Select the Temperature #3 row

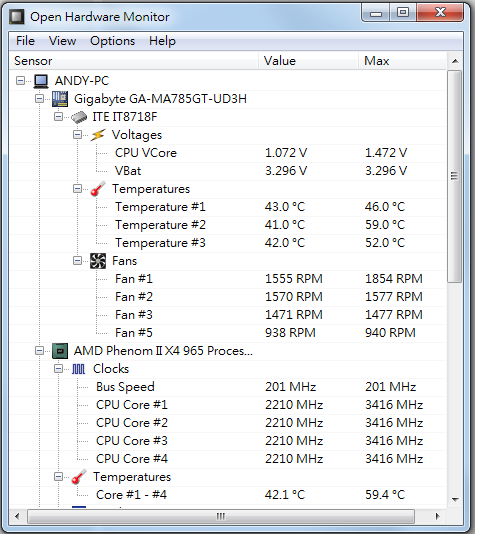(229, 244)
